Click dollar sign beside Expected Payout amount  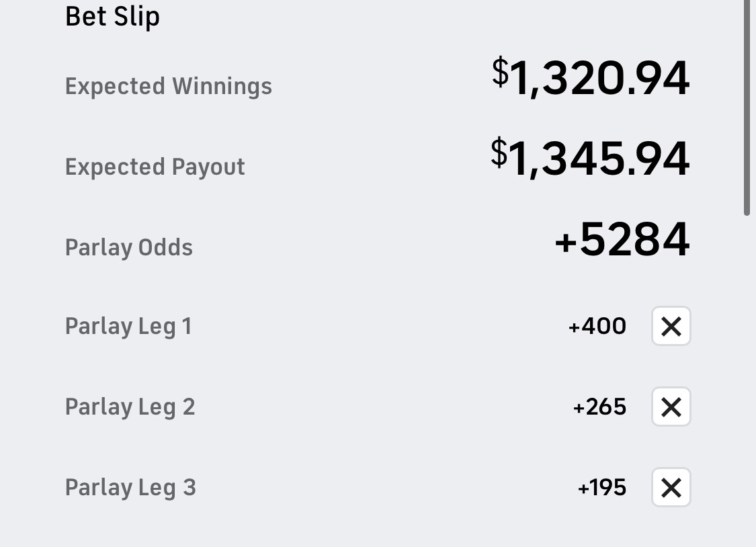point(499,152)
